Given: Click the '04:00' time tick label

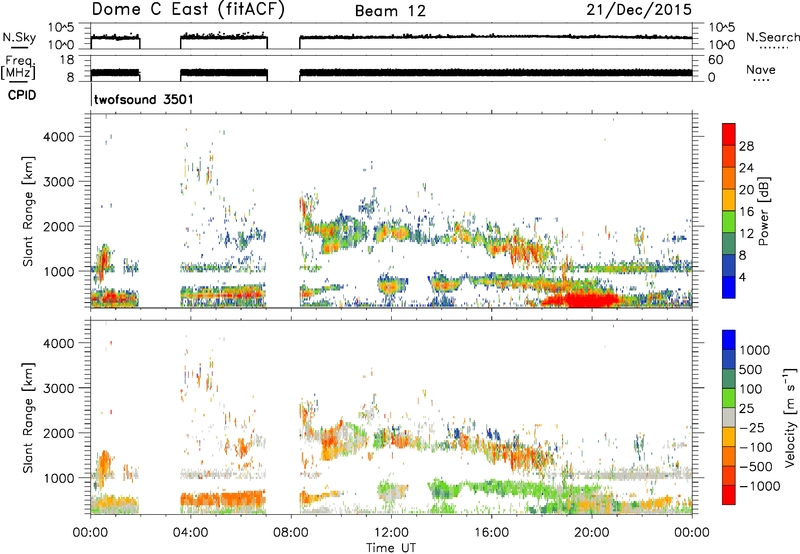Looking at the screenshot, I should [x=191, y=533].
